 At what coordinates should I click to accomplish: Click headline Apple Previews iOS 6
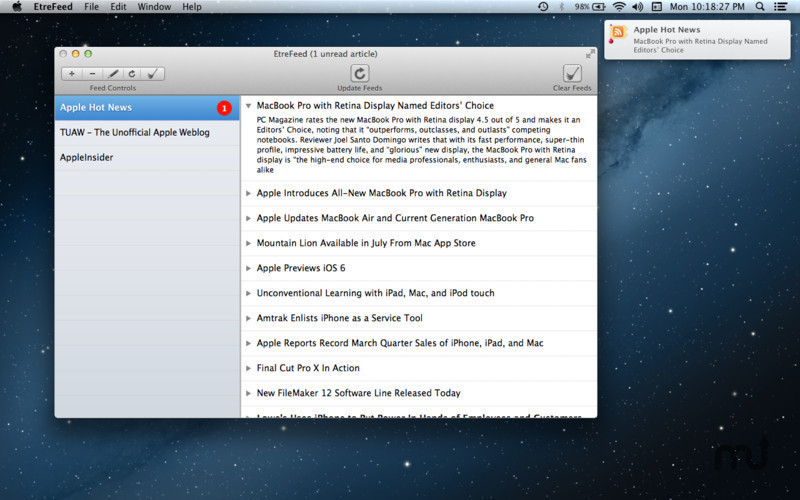point(301,268)
